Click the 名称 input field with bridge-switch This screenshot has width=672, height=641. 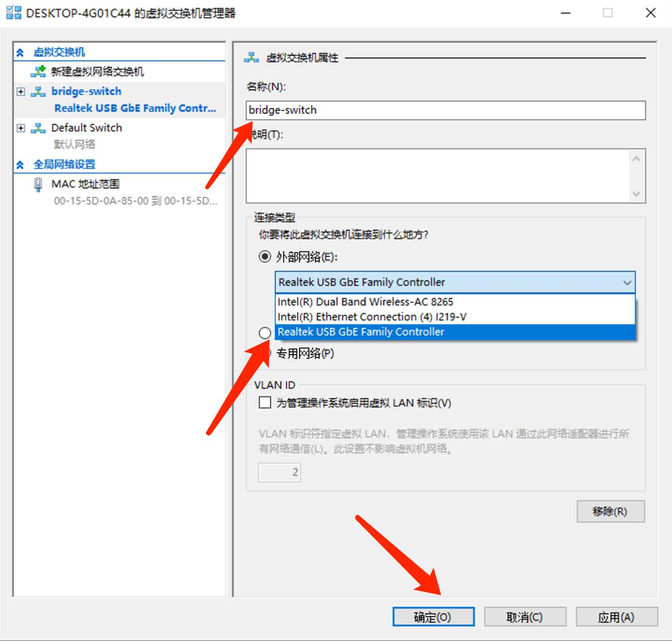tap(446, 110)
